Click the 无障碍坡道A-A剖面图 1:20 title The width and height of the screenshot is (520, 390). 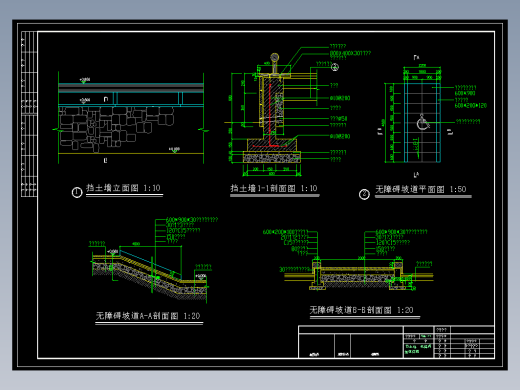click(148, 316)
